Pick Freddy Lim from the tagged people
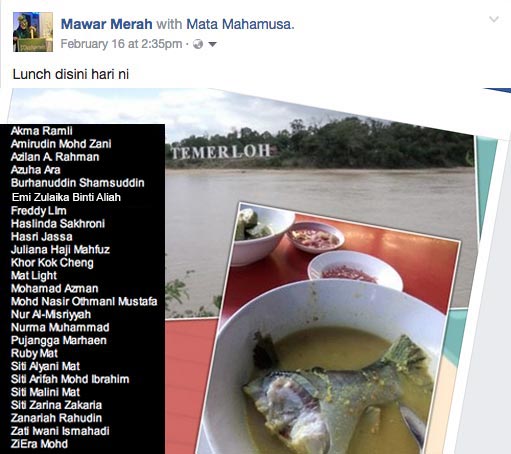Viewport: 511px width, 454px height. (39, 211)
